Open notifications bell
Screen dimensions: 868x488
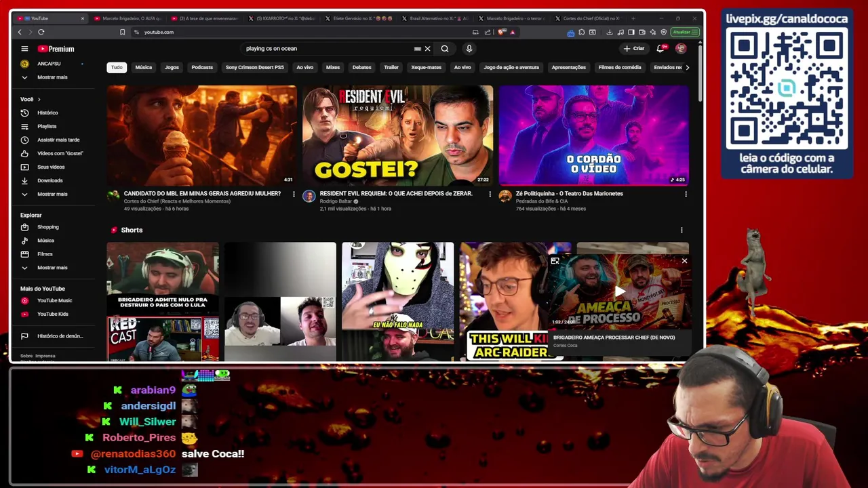tap(660, 49)
